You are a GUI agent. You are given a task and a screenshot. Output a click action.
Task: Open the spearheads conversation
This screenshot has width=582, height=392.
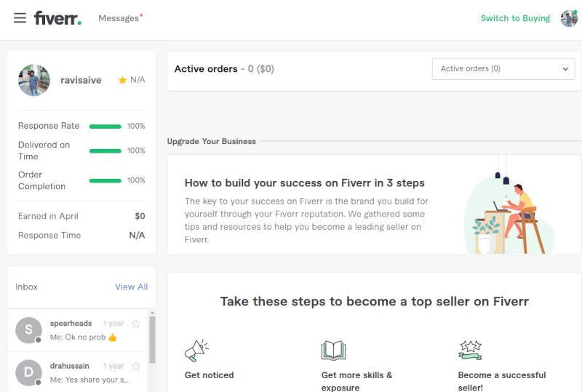point(78,330)
